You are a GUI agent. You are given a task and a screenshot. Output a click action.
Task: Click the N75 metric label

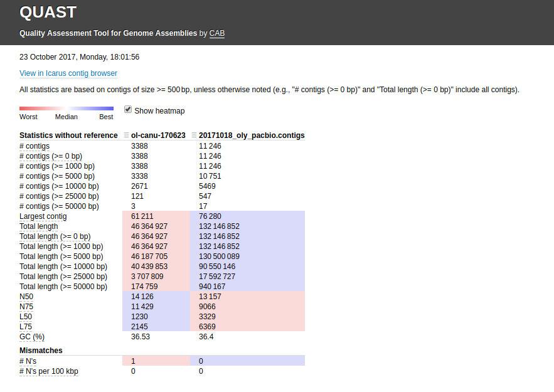[28, 307]
